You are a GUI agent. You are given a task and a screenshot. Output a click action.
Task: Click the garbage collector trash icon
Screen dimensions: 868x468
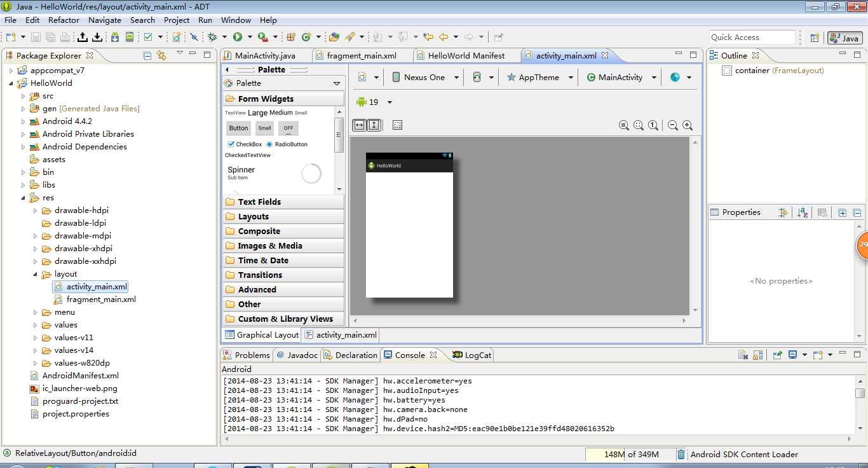pyautogui.click(x=681, y=454)
